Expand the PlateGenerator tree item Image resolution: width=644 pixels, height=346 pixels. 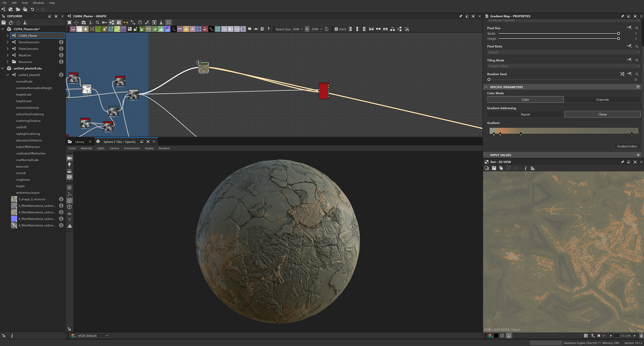(x=7, y=49)
